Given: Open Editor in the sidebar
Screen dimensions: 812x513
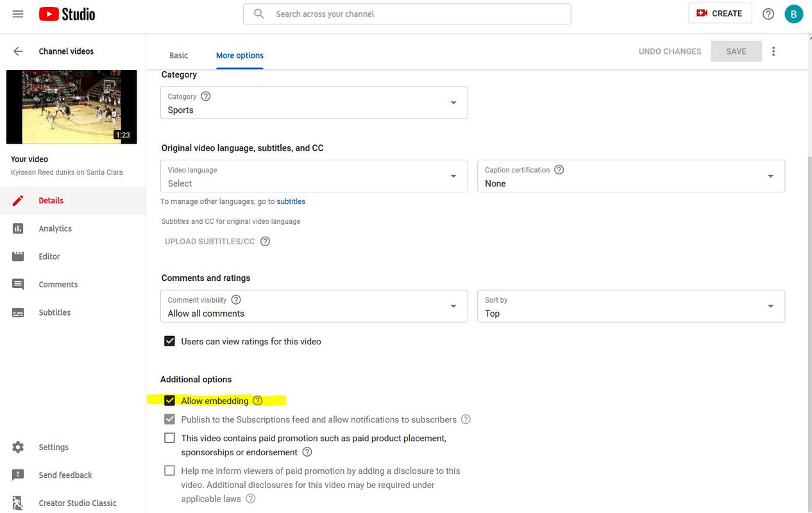Looking at the screenshot, I should pos(72,256).
